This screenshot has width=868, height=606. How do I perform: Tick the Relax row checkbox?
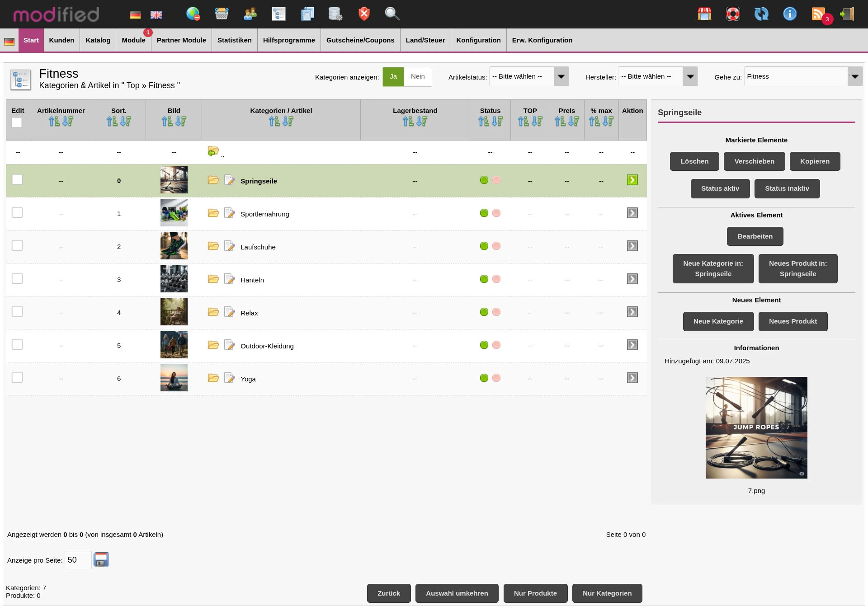coord(17,312)
